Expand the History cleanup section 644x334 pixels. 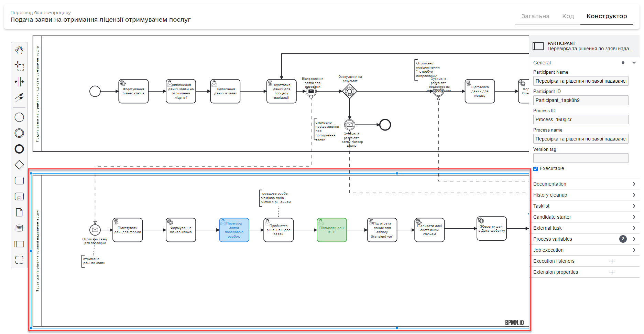coord(584,195)
